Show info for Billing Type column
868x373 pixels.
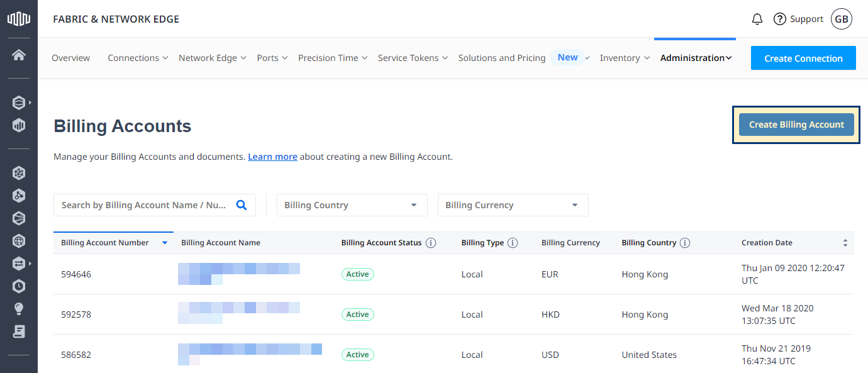(513, 243)
